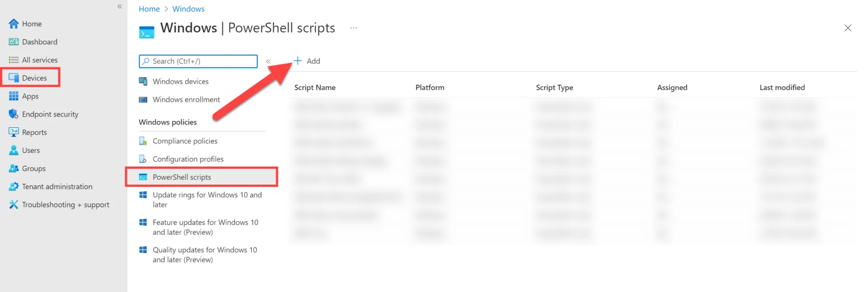868x292 pixels.
Task: Open the Reports icon in the sidebar
Action: coord(14,132)
